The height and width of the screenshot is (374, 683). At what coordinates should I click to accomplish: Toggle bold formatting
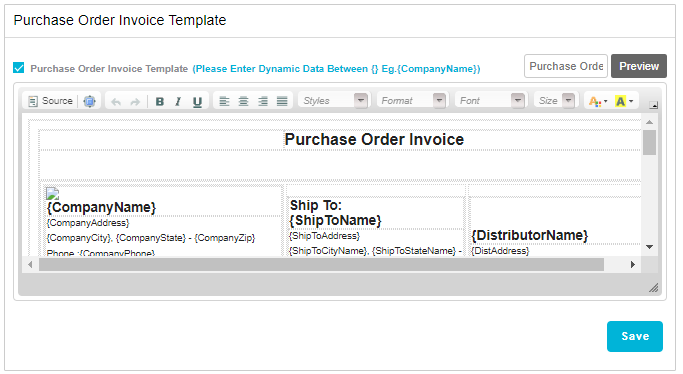click(x=159, y=101)
